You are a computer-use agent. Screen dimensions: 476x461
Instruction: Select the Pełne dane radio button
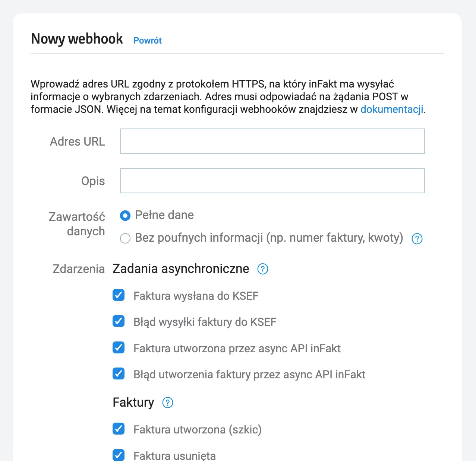(x=125, y=216)
